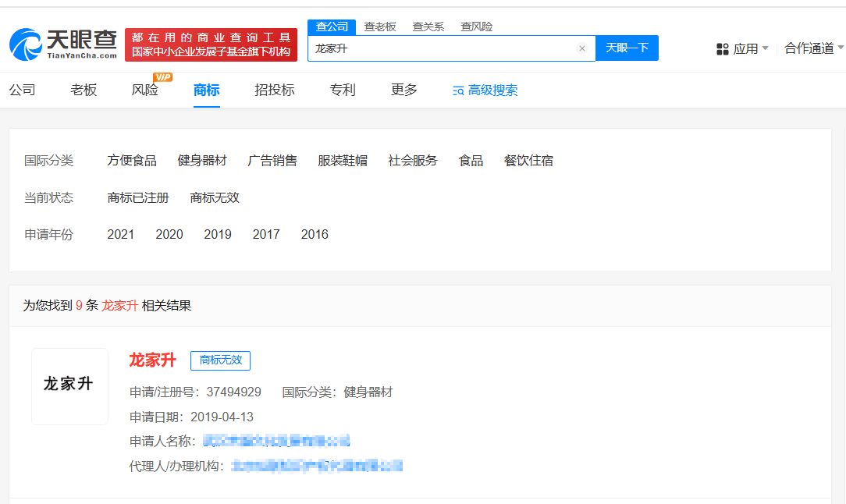Switch to the 查关系 search tab
The width and height of the screenshot is (846, 504).
[x=428, y=27]
